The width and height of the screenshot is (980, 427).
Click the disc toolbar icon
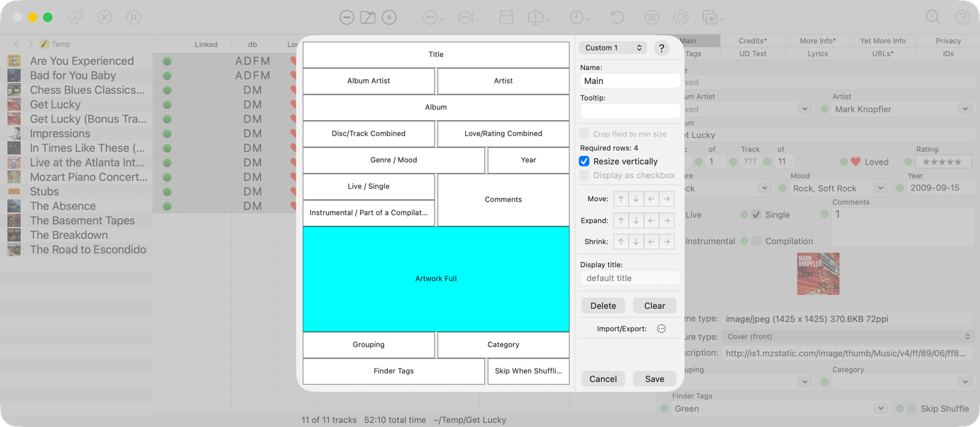pyautogui.click(x=389, y=18)
